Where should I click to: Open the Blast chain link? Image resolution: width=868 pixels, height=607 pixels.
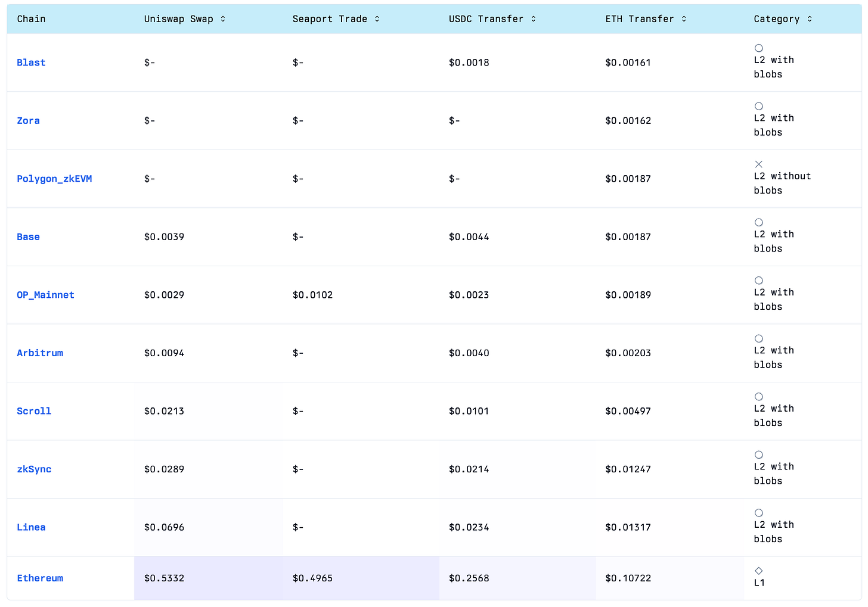tap(31, 63)
